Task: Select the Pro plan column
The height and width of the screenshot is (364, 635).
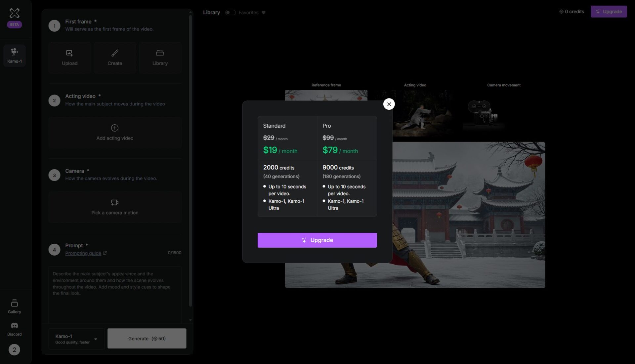Action: tap(347, 166)
